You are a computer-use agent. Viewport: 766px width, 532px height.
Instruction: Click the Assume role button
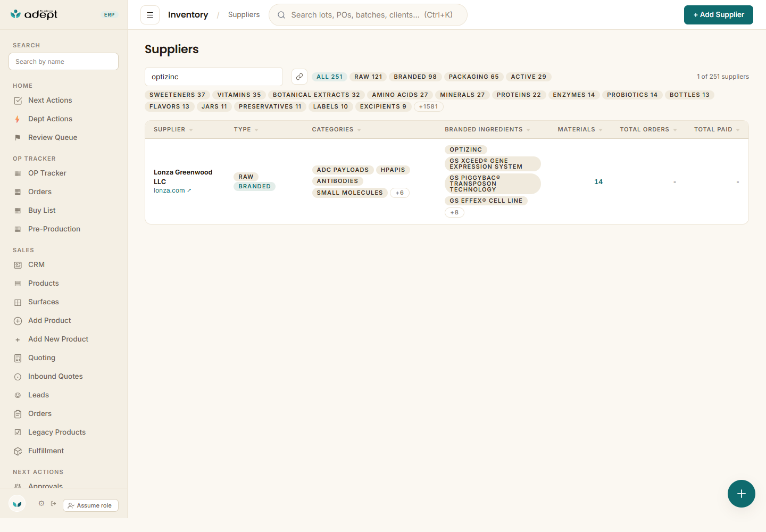tap(90, 505)
